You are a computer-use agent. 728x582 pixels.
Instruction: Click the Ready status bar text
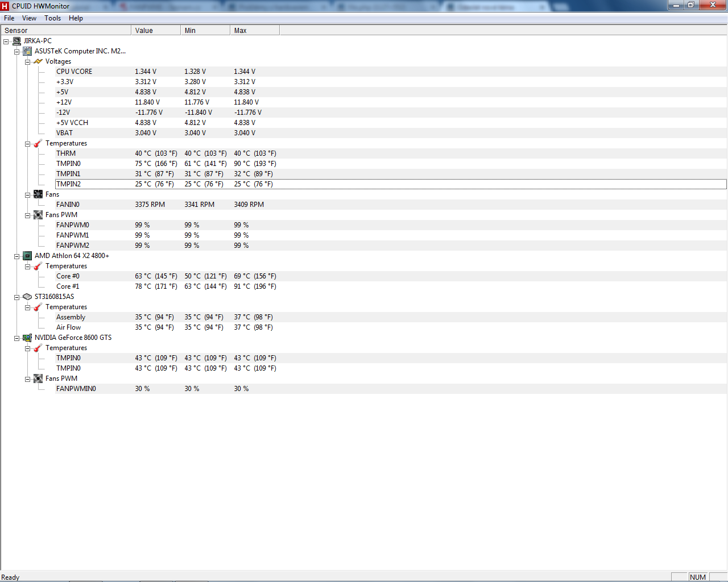pyautogui.click(x=10, y=577)
